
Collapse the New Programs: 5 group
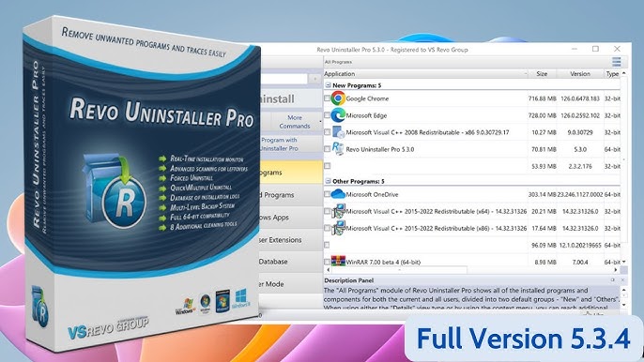(328, 85)
